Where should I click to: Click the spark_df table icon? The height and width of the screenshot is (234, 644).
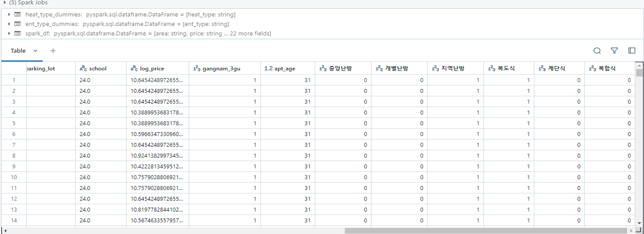pos(18,34)
